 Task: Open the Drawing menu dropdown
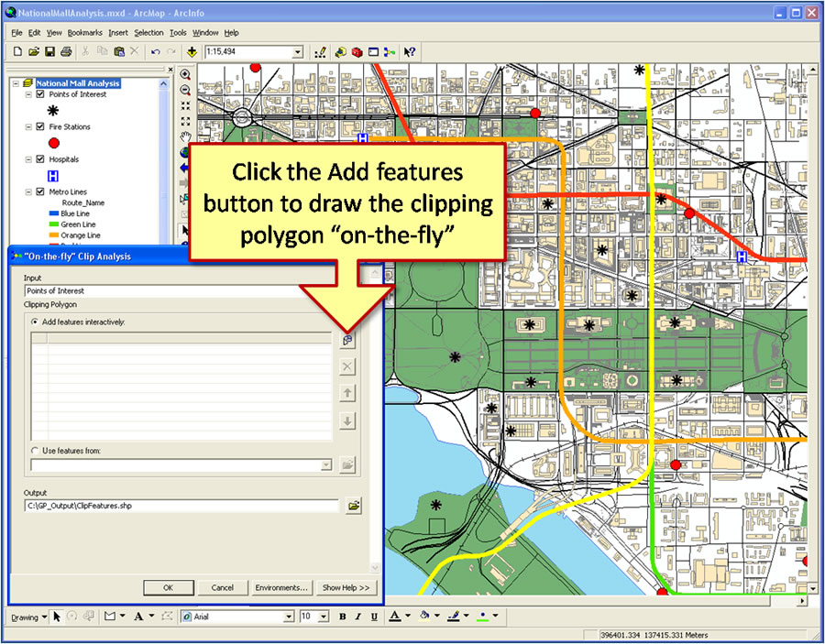(x=28, y=617)
